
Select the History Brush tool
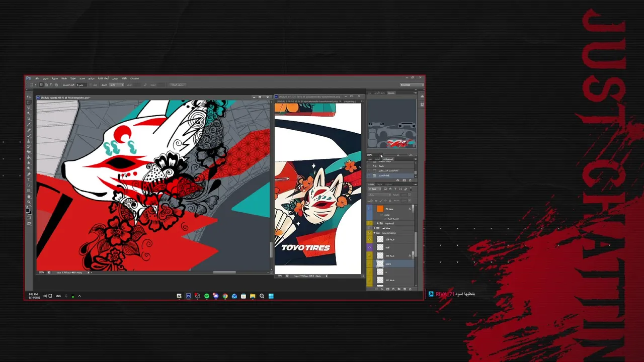tap(29, 147)
